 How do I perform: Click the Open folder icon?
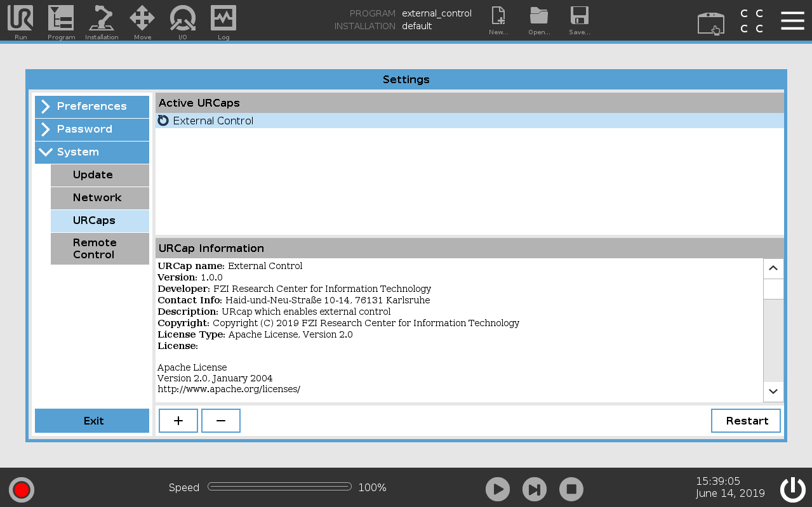tap(538, 19)
